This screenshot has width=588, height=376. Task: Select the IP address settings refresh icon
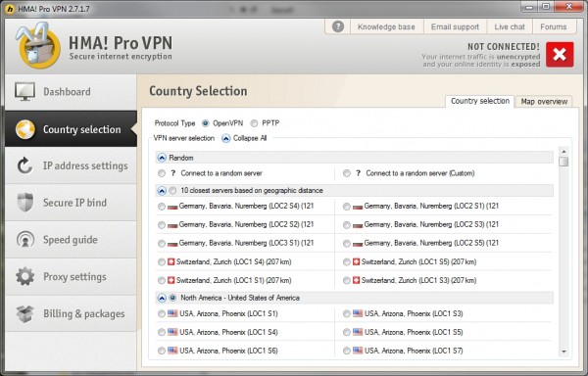(24, 165)
